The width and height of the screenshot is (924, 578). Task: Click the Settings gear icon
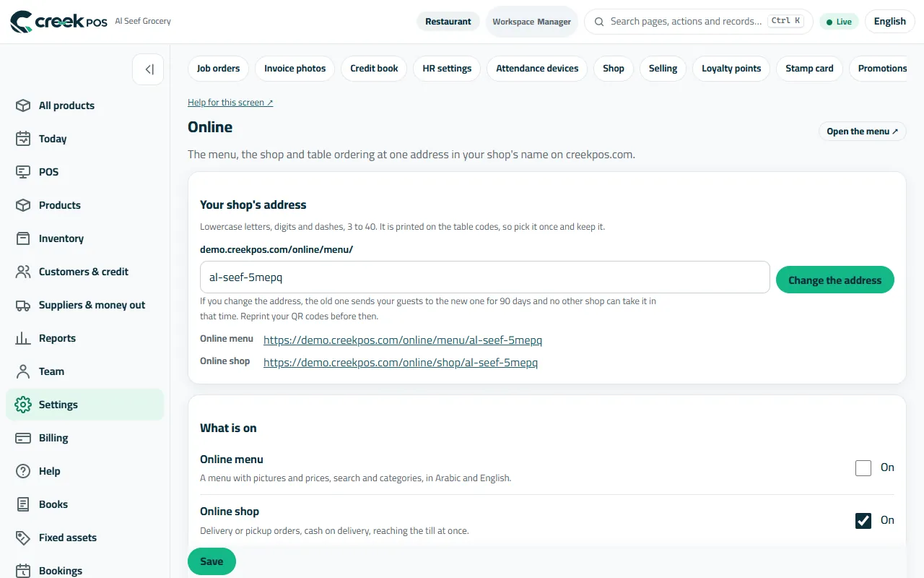point(23,405)
